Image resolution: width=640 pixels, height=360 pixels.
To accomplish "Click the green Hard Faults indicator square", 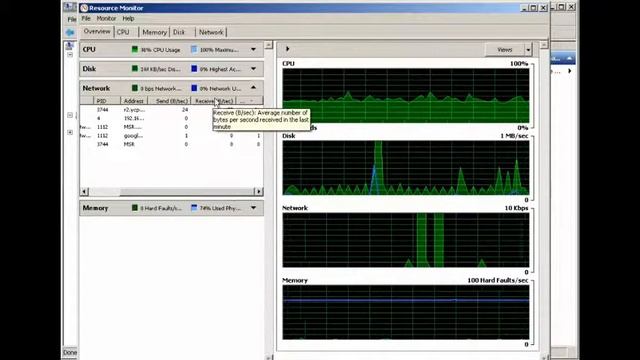I will click(x=135, y=208).
